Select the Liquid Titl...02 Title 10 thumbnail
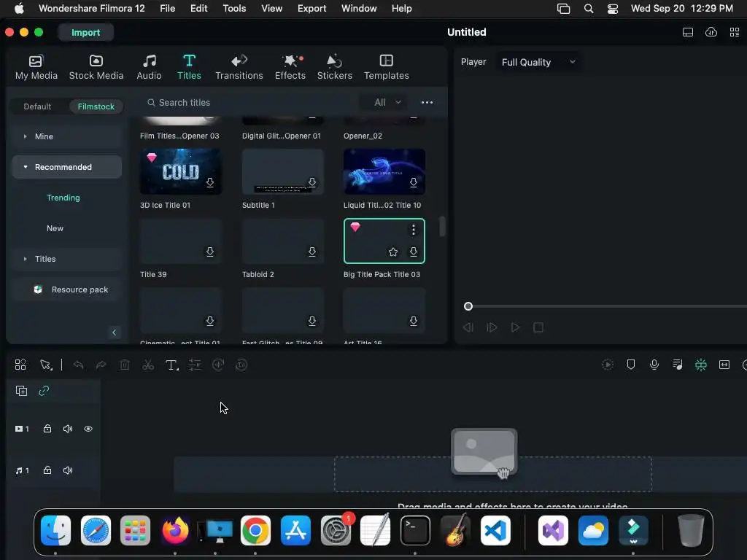The height and width of the screenshot is (560, 747). tap(384, 171)
